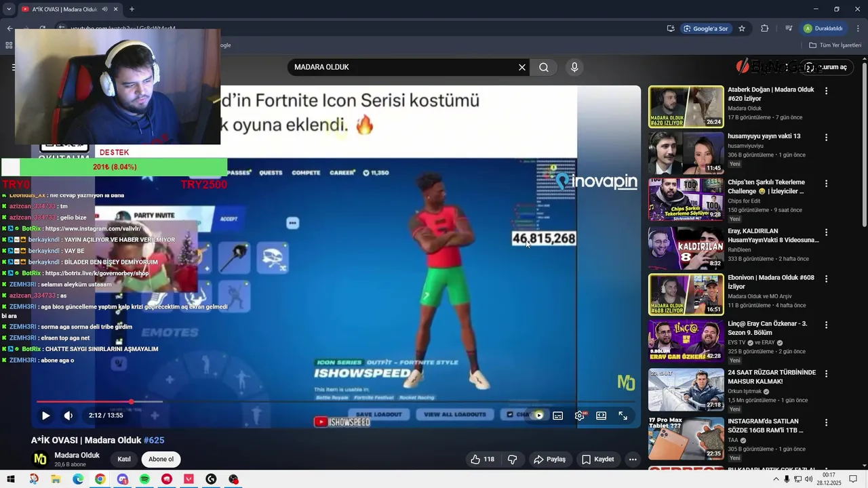Open a new browser tab
Image resolution: width=868 pixels, height=488 pixels.
(x=132, y=9)
